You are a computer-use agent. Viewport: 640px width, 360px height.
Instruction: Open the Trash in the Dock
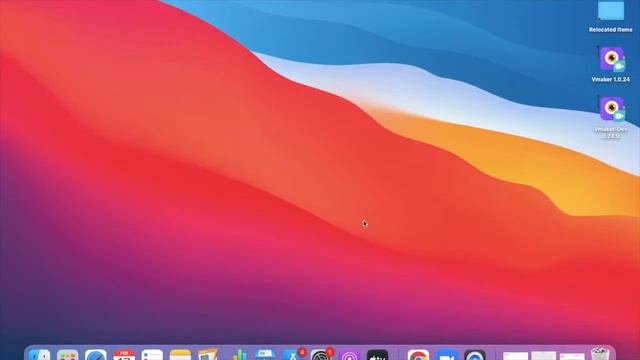click(x=600, y=354)
